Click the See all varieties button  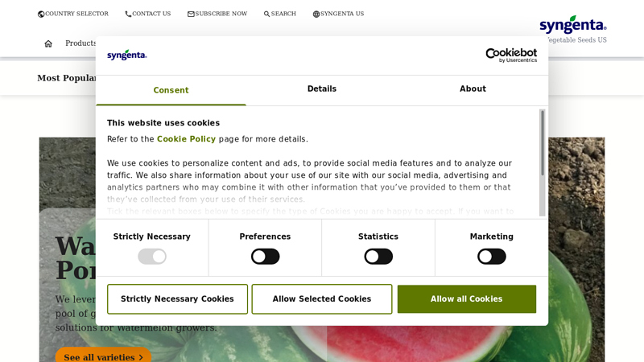tap(104, 356)
